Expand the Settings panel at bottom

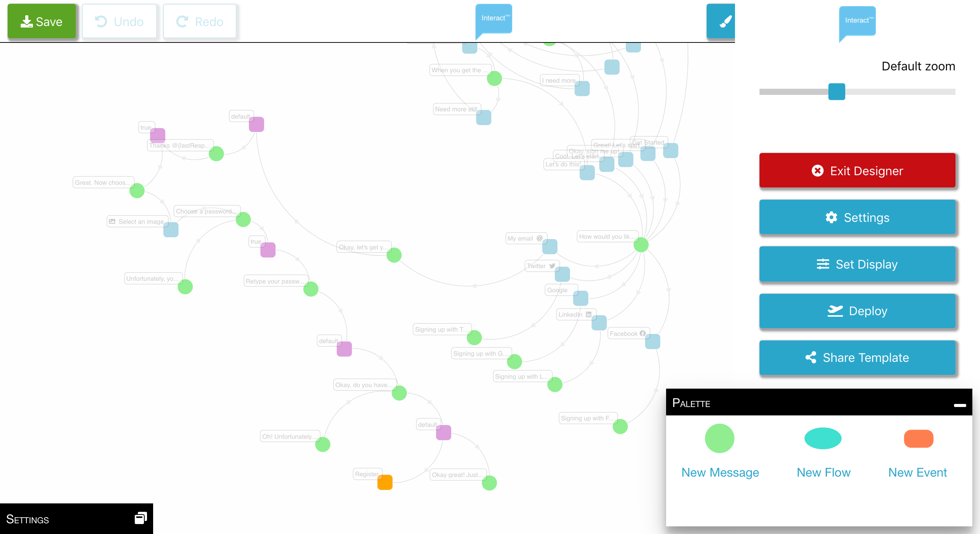[140, 518]
